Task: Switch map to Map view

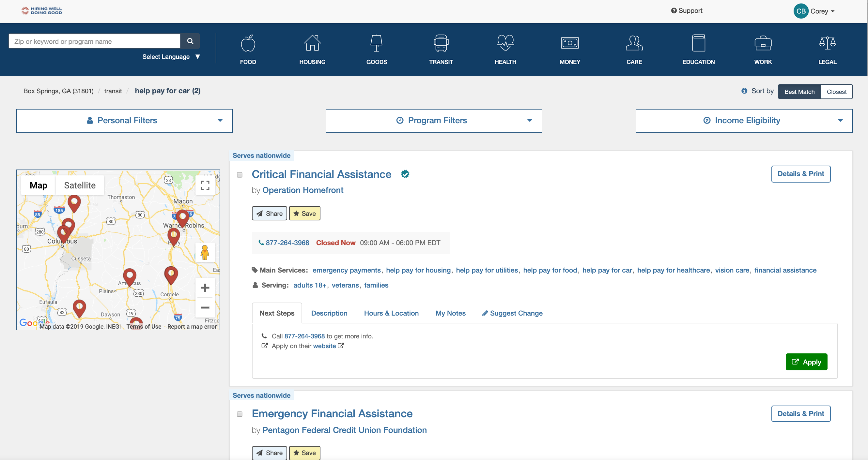Action: pos(39,185)
